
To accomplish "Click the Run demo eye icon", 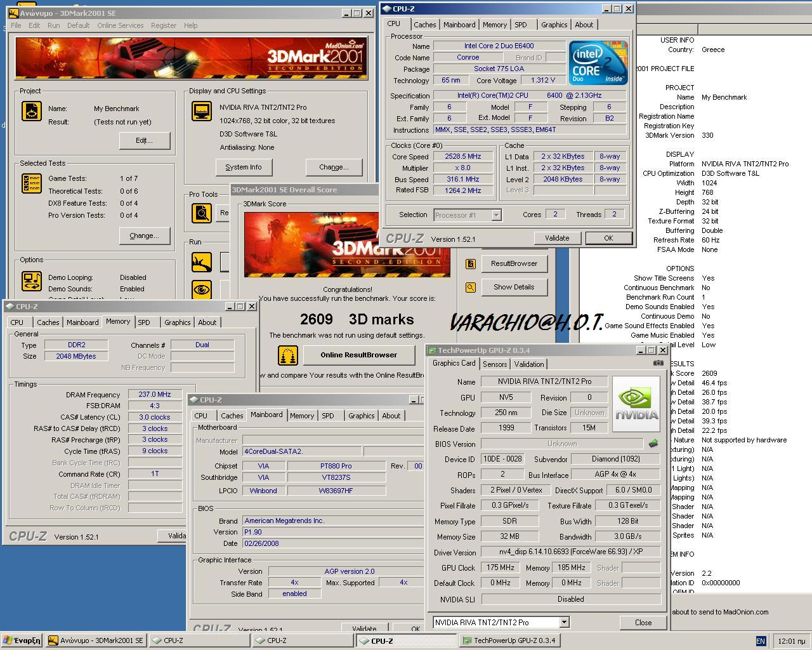I will point(202,289).
